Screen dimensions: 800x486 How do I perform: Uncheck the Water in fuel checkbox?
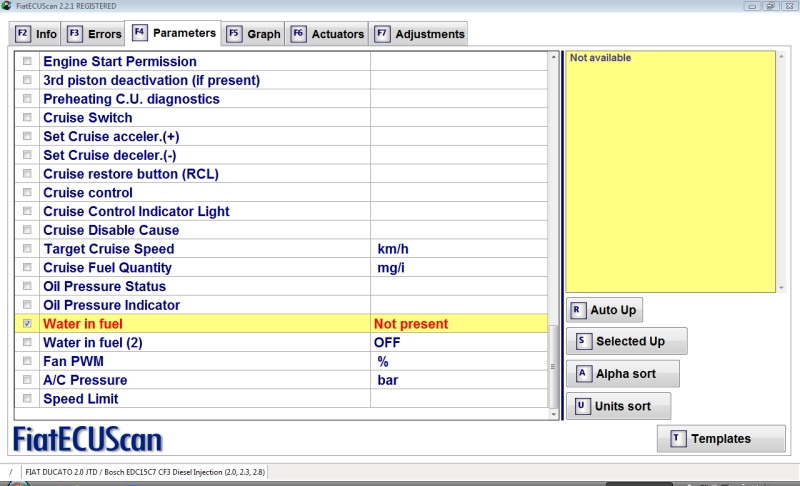27,323
